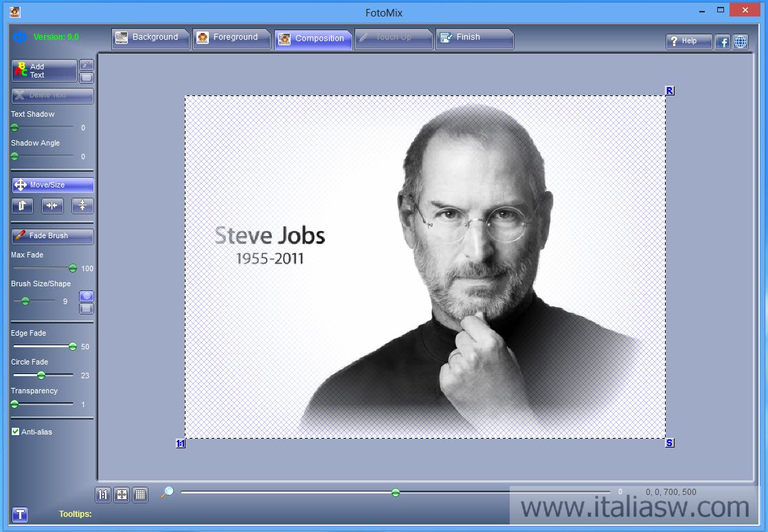The width and height of the screenshot is (768, 532).
Task: Click the Circle Fade slider handle
Action: [x=41, y=375]
